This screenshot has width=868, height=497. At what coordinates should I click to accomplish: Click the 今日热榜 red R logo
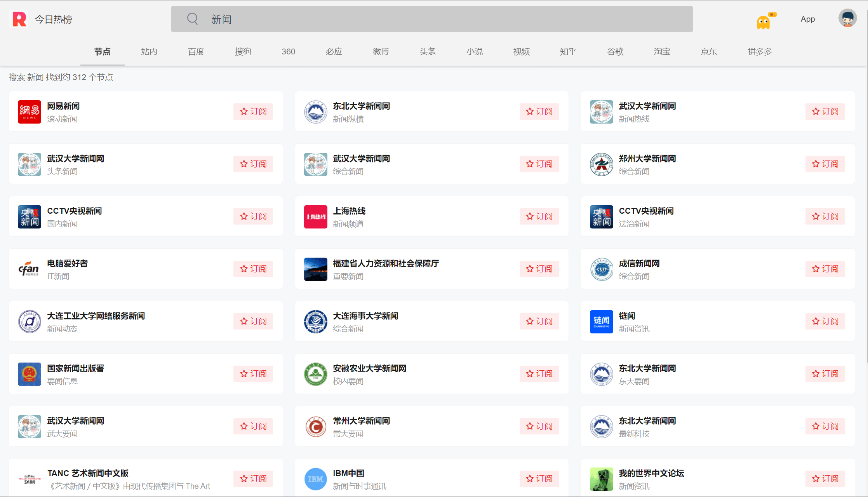pos(19,19)
